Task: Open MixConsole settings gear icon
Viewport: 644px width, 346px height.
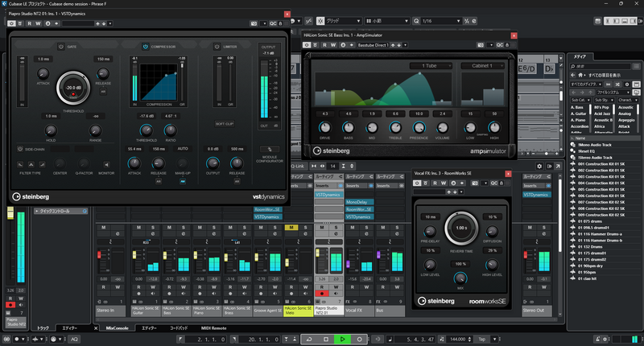Action: click(539, 167)
